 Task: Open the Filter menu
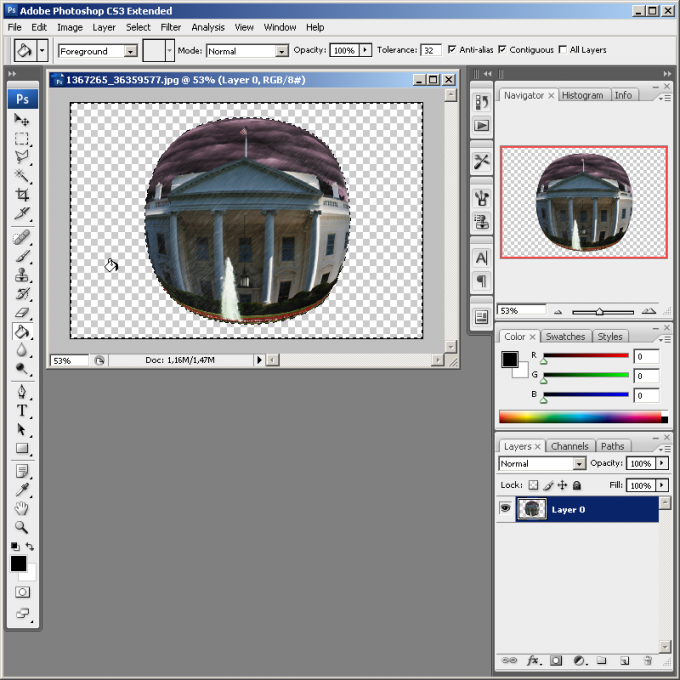pos(170,27)
